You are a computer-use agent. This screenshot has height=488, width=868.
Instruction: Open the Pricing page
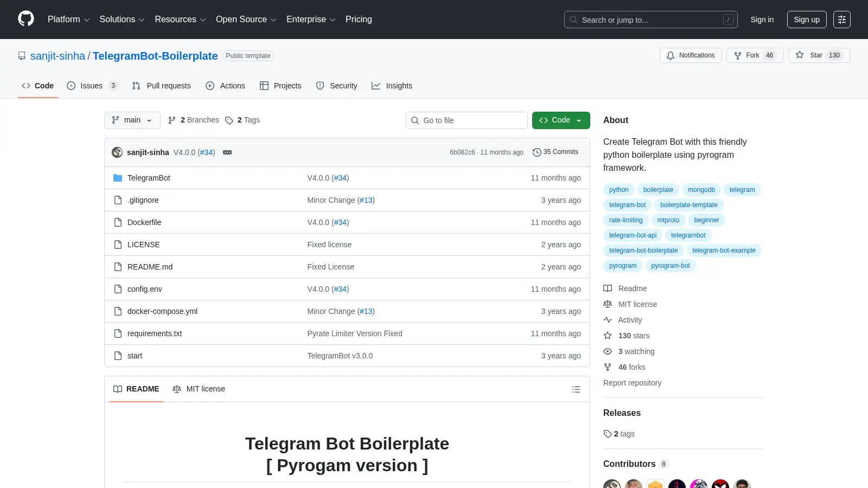pyautogui.click(x=359, y=20)
